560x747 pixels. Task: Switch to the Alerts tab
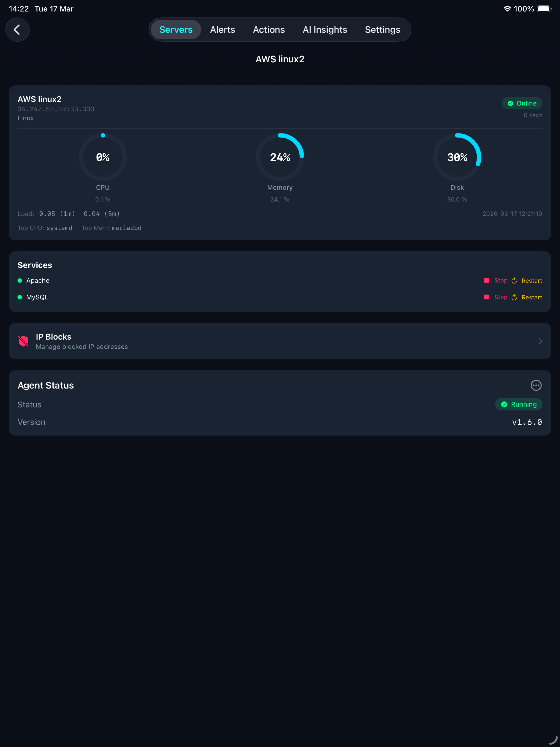click(x=222, y=29)
